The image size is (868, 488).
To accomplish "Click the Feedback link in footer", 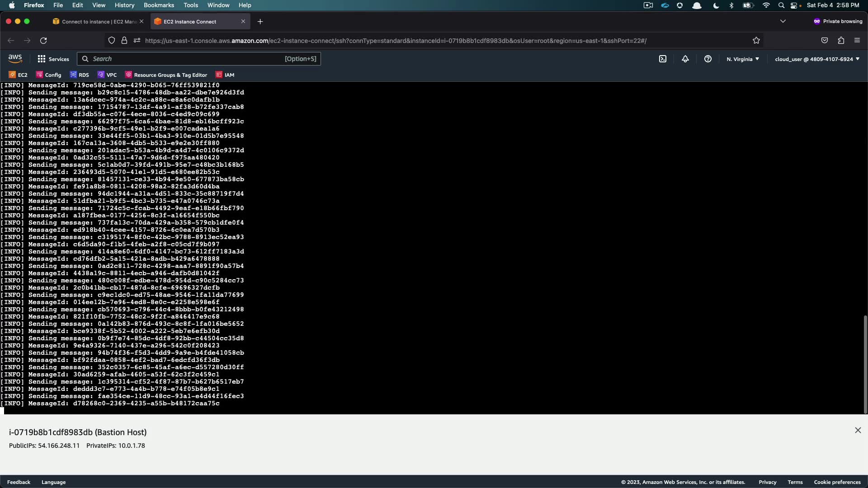I will (19, 482).
